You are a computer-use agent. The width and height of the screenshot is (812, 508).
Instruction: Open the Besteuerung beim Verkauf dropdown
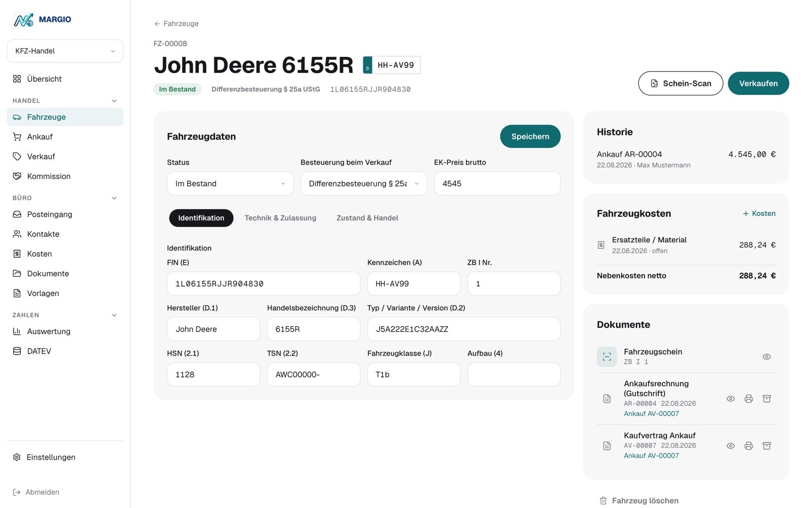coord(364,183)
